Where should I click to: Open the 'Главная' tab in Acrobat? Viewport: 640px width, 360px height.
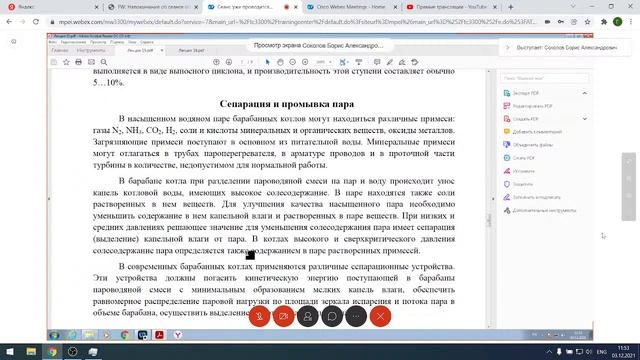pos(60,50)
